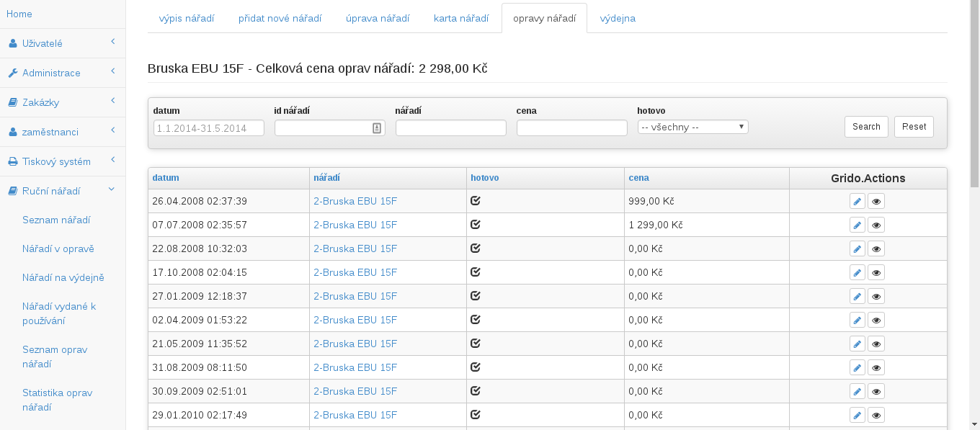Screen dimensions: 980x430
Task: View details of the 17.10.2008 repair
Action: [x=876, y=273]
